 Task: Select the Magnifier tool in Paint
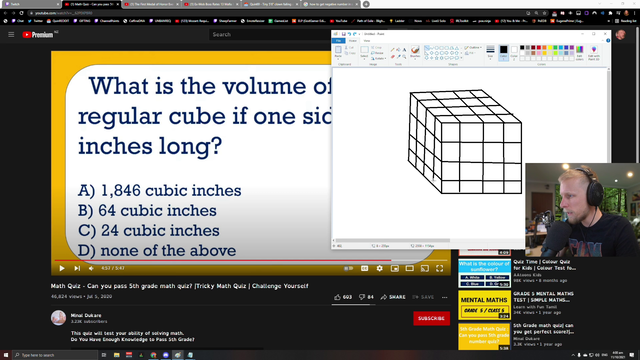pyautogui.click(x=404, y=57)
